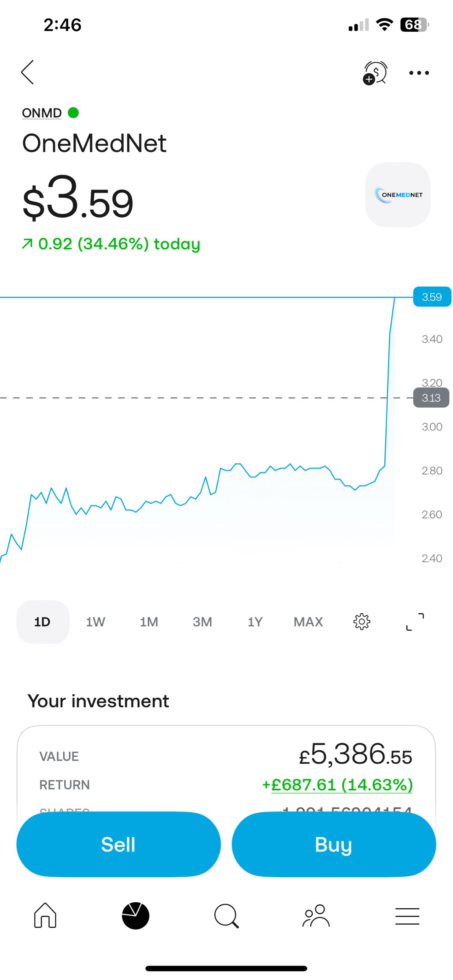Open the three-dot more options menu
453x980 pixels.
pos(419,73)
